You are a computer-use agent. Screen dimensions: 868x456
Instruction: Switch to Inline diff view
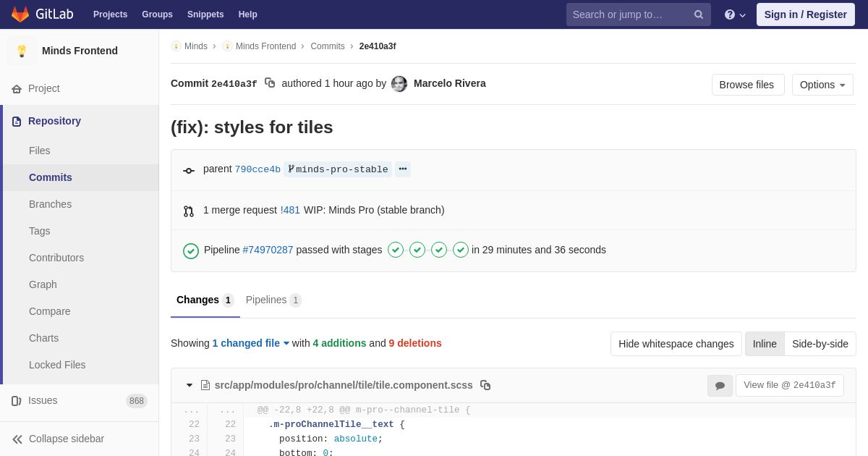point(765,344)
